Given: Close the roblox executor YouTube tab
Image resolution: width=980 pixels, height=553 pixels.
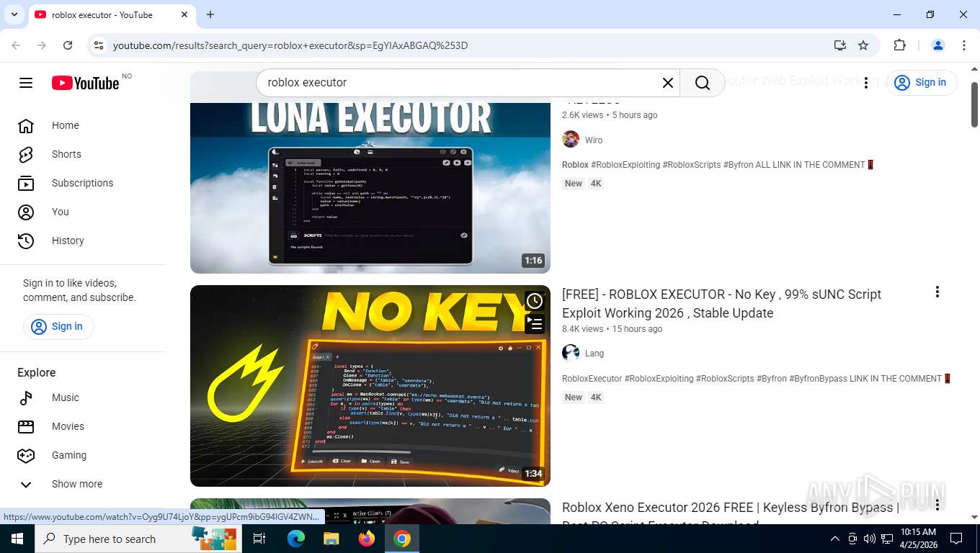Looking at the screenshot, I should pos(184,14).
